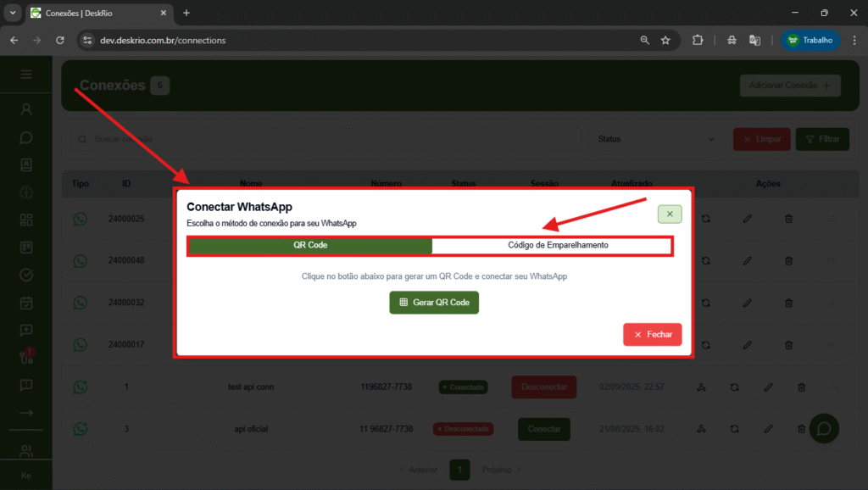868x490 pixels.
Task: Open the Trabalho profile button
Action: [x=810, y=40]
